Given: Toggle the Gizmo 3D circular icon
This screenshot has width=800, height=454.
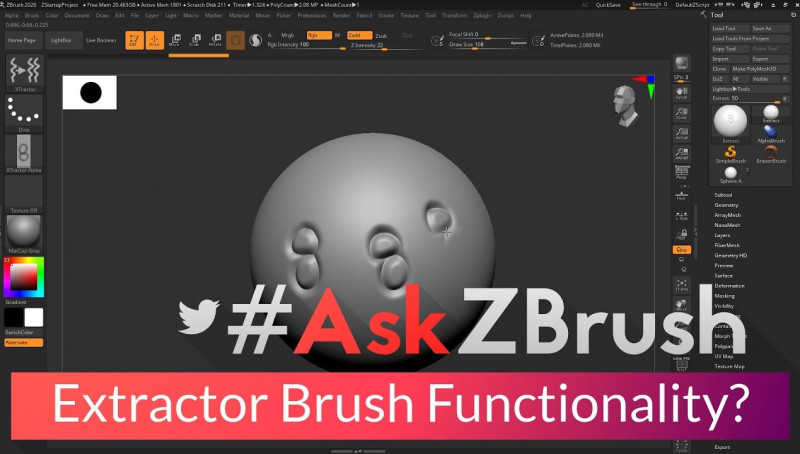Looking at the screenshot, I should click(x=235, y=40).
